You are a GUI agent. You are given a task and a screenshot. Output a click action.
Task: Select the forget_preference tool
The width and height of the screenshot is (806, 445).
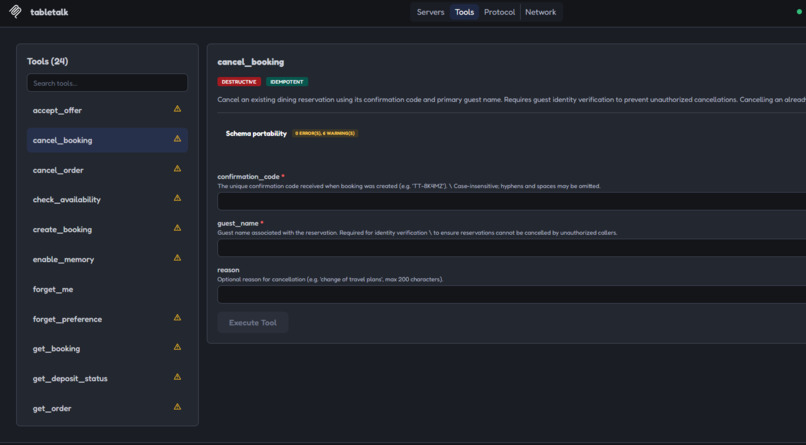click(x=107, y=319)
